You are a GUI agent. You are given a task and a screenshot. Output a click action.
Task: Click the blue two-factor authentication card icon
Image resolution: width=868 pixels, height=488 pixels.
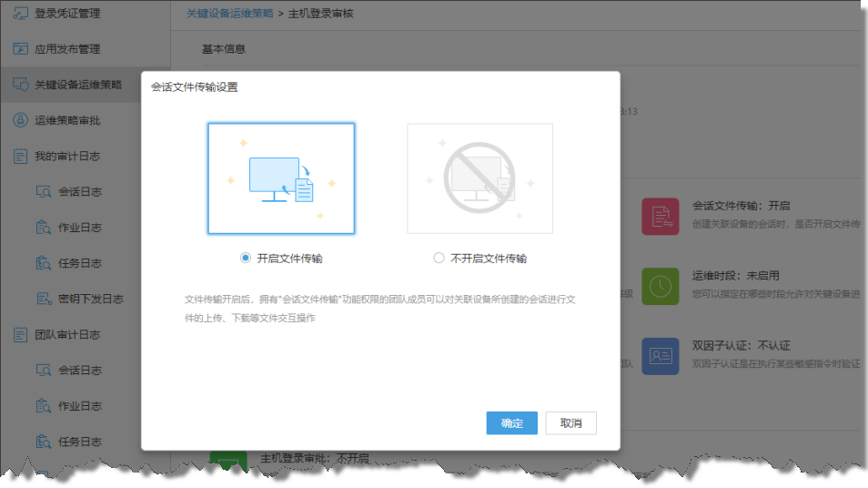661,356
